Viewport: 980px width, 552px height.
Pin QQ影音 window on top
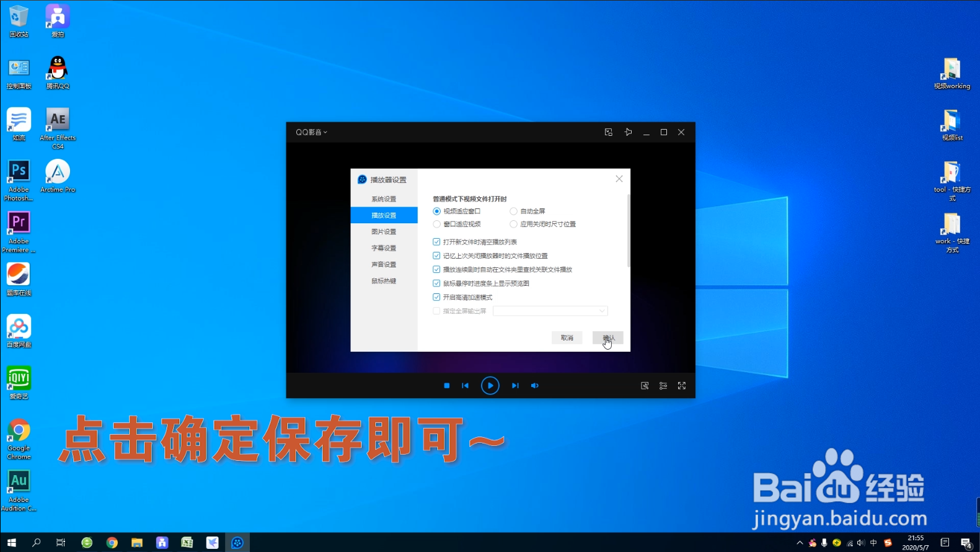tap(628, 132)
